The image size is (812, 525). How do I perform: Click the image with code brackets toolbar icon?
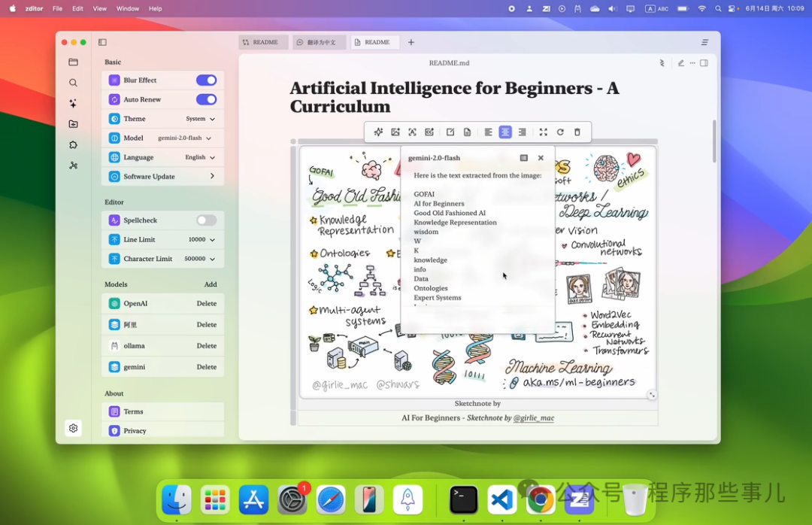[x=429, y=132]
